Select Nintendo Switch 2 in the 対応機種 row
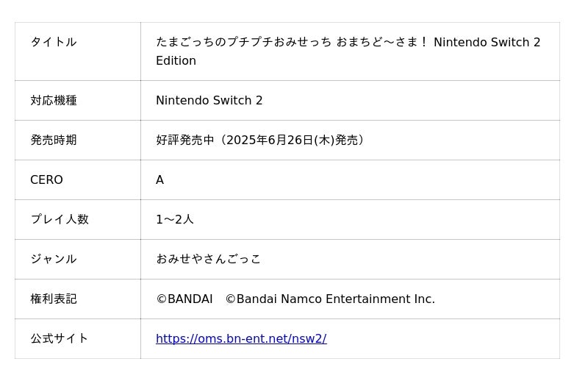 [x=209, y=100]
